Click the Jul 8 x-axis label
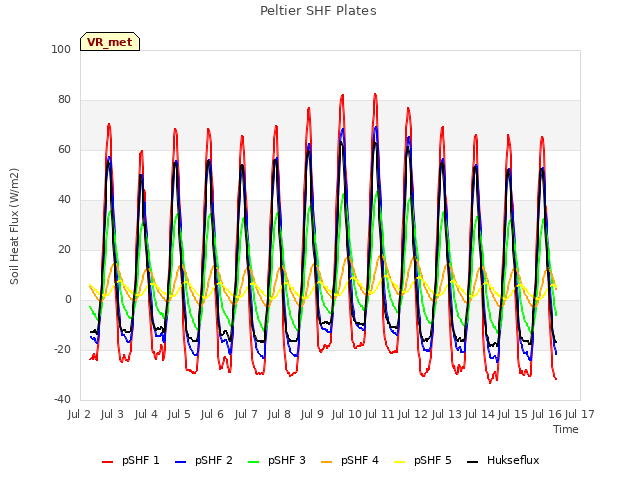Viewport: 640px width, 480px height. (x=279, y=415)
